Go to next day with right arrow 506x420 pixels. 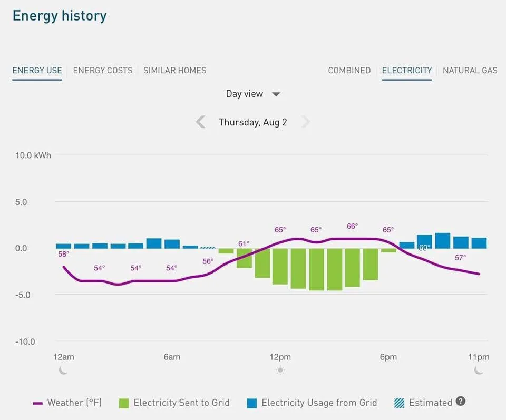pos(306,122)
